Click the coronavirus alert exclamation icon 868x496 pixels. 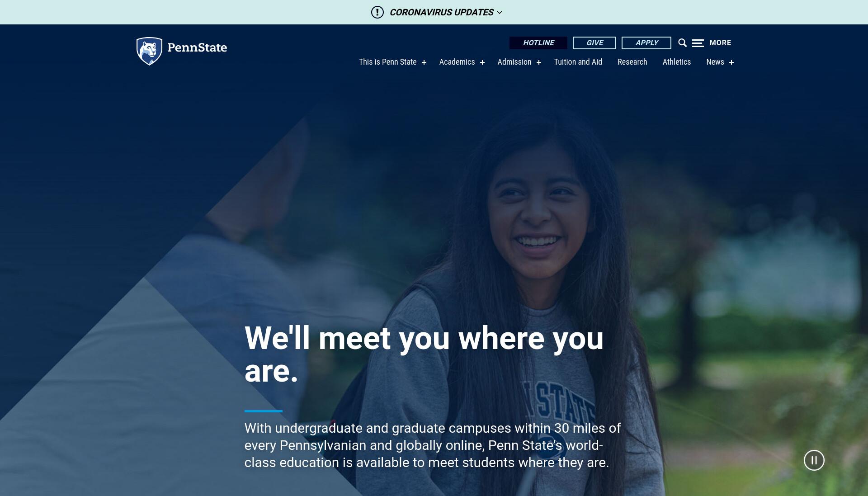pos(377,12)
